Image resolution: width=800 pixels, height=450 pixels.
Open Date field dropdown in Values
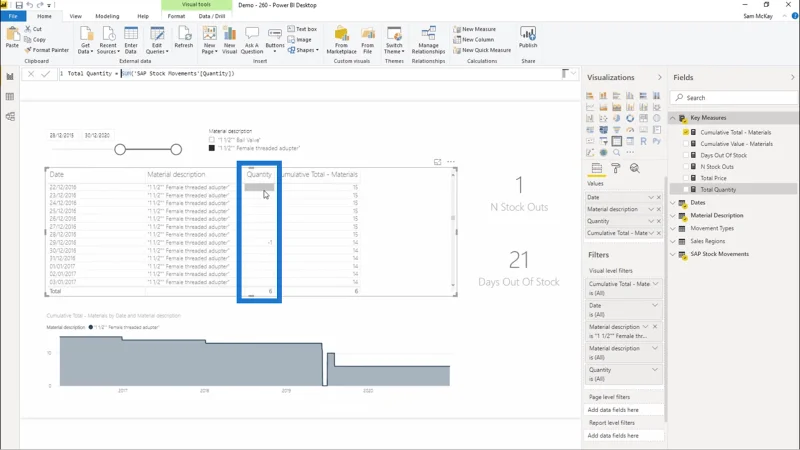click(x=651, y=197)
